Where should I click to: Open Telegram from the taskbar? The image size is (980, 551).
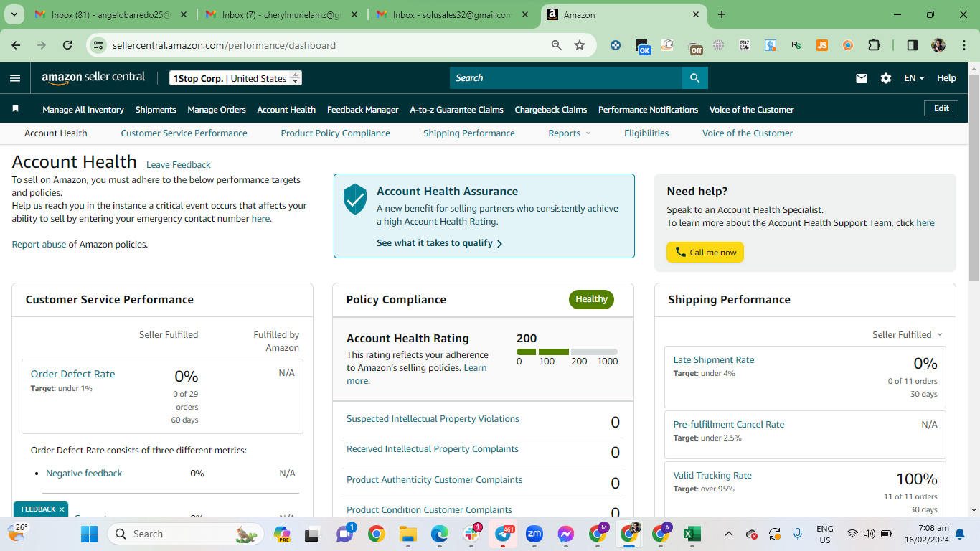click(504, 534)
